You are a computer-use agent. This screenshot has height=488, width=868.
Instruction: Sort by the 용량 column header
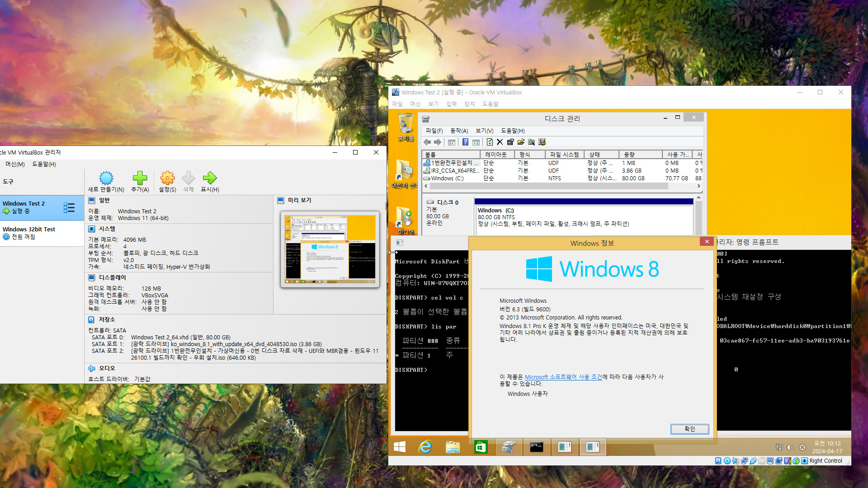point(641,155)
